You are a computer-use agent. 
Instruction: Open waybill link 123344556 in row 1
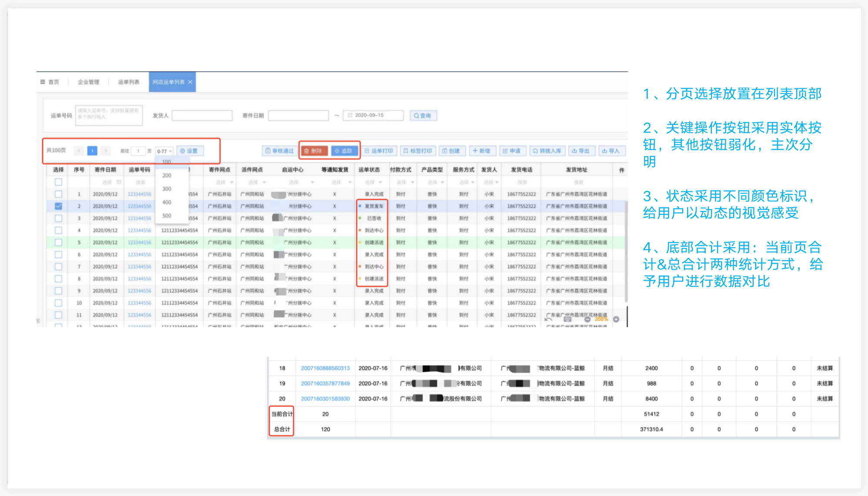point(140,194)
